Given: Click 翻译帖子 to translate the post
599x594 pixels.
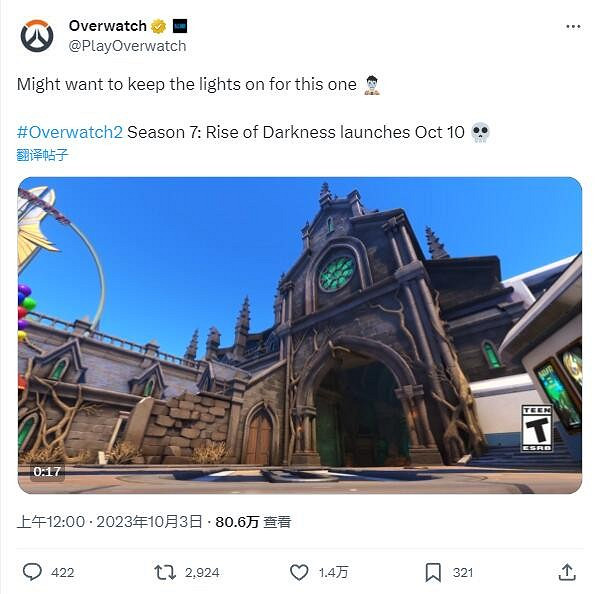Looking at the screenshot, I should (x=42, y=155).
